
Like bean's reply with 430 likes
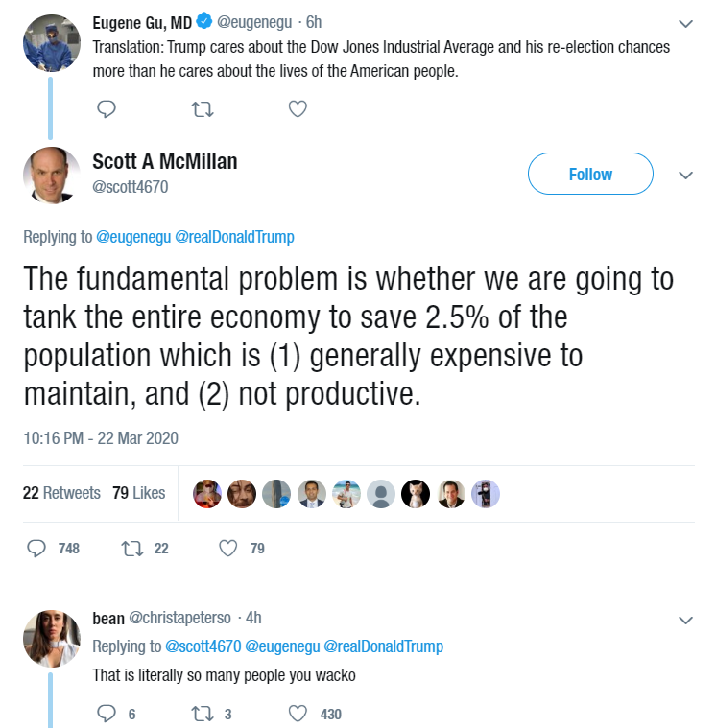[x=298, y=714]
